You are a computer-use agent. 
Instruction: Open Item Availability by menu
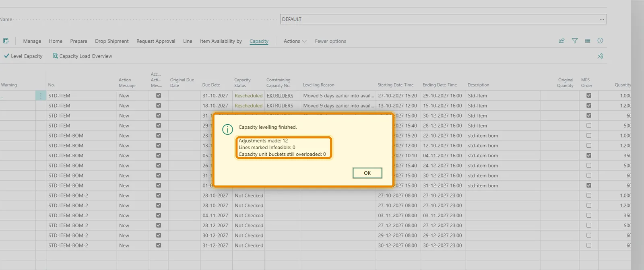pyautogui.click(x=221, y=41)
